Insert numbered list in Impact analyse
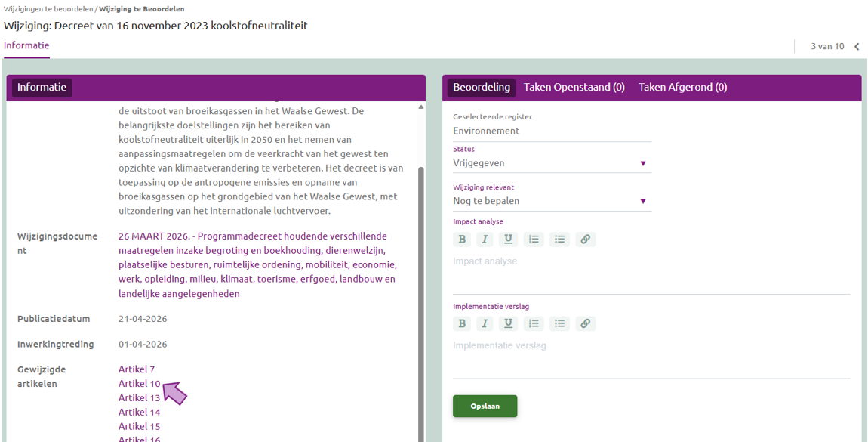The image size is (868, 442). (x=534, y=240)
